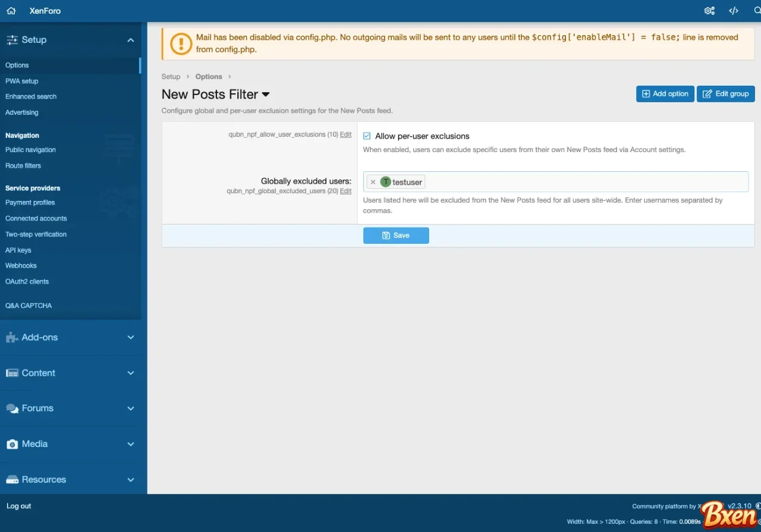Open the search magnifier icon
Screen dimensions: 761x532
[757, 11]
